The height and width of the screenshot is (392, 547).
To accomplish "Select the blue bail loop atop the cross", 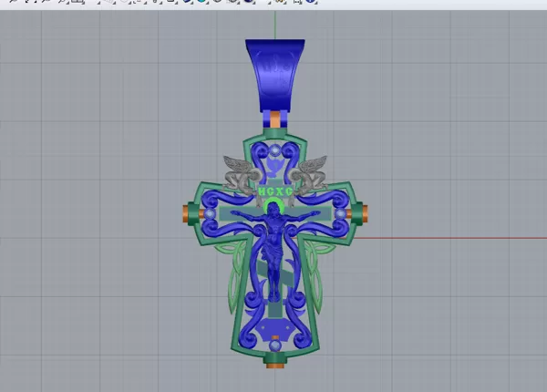I will pyautogui.click(x=275, y=75).
